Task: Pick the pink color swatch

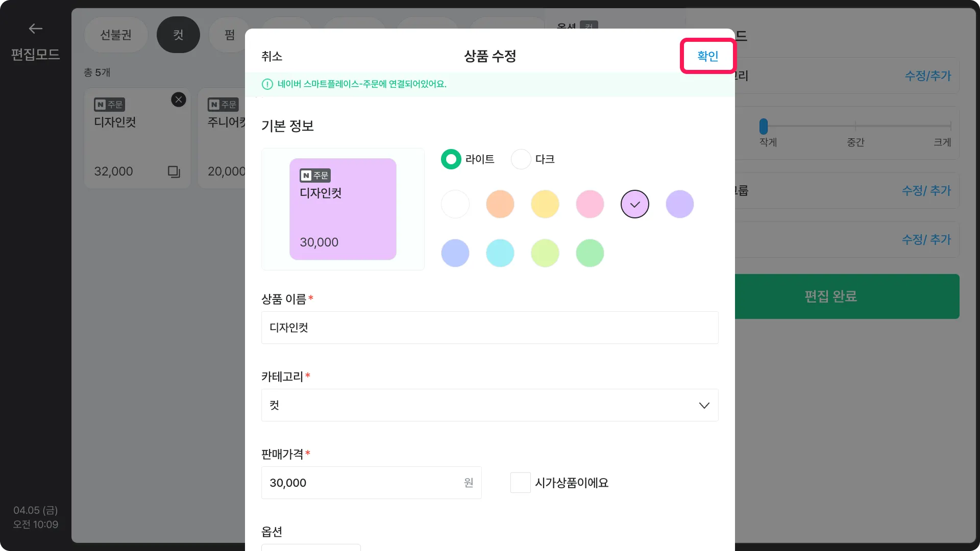Action: point(590,204)
